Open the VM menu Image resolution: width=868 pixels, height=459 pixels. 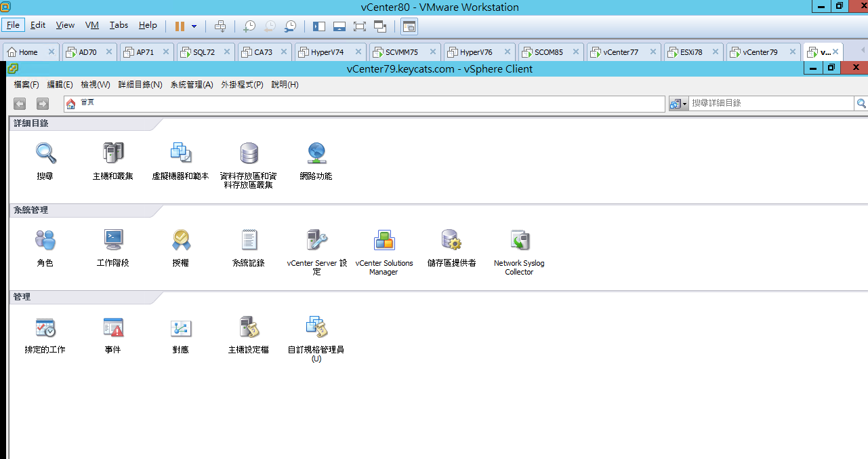coord(92,25)
